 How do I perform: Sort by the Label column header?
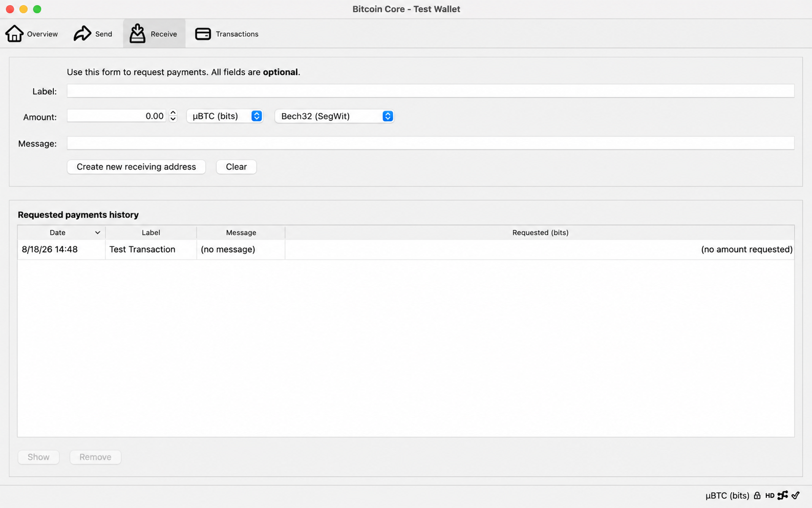pyautogui.click(x=151, y=232)
